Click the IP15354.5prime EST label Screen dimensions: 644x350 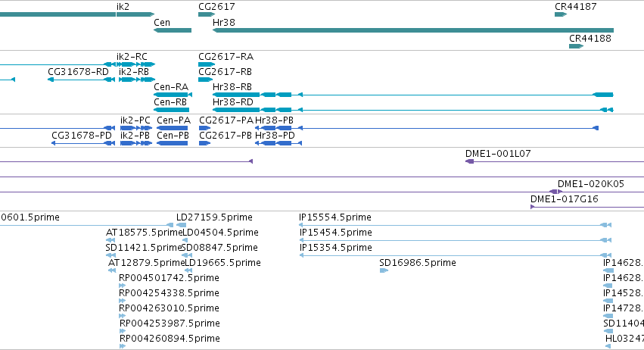[336, 248]
